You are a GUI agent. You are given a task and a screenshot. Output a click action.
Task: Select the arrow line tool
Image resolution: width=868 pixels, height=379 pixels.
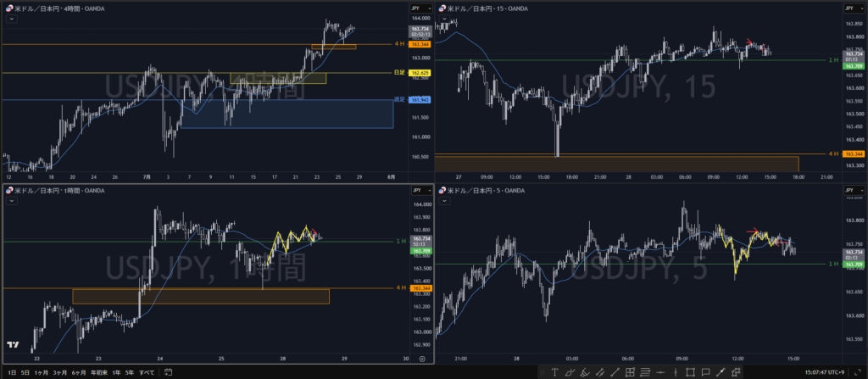[x=721, y=372]
